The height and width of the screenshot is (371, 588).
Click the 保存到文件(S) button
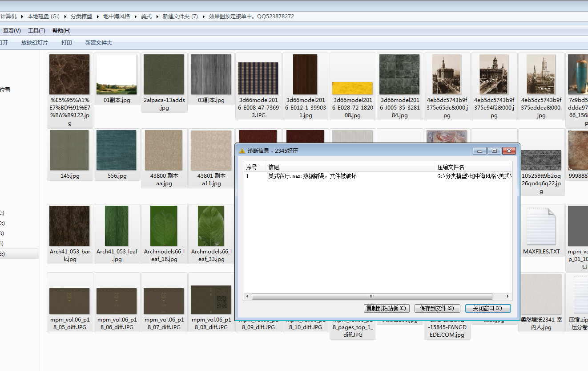pyautogui.click(x=437, y=308)
